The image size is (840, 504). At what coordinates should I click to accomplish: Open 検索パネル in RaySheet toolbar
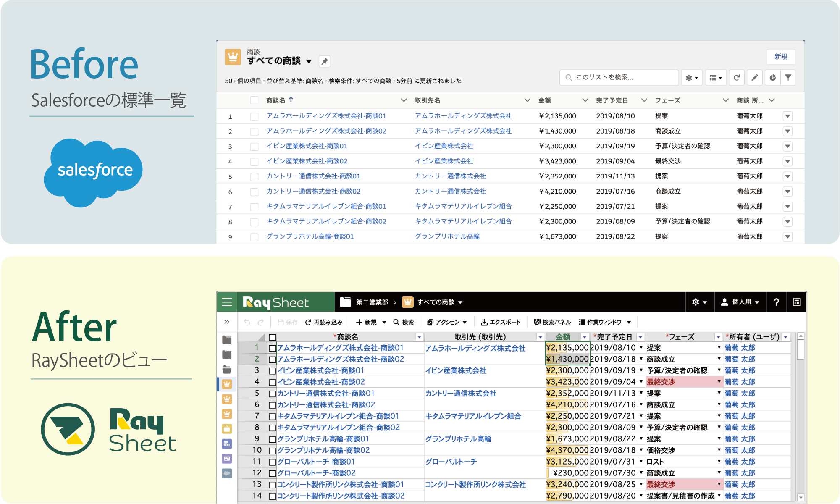click(x=552, y=322)
